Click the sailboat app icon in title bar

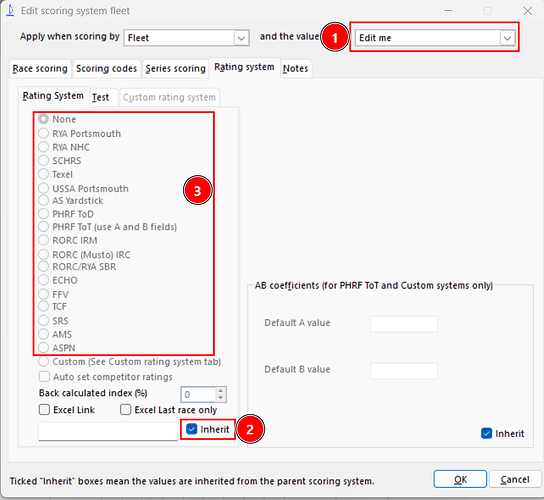tap(10, 11)
